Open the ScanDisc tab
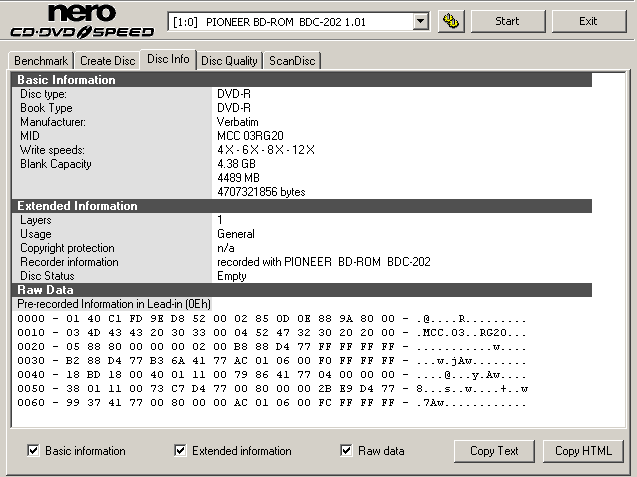The width and height of the screenshot is (637, 477). [291, 61]
